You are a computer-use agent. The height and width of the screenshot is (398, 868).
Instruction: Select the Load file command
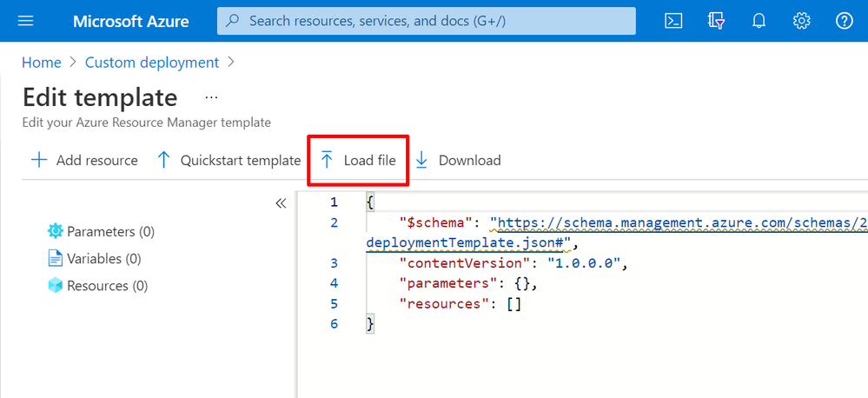pyautogui.click(x=358, y=161)
